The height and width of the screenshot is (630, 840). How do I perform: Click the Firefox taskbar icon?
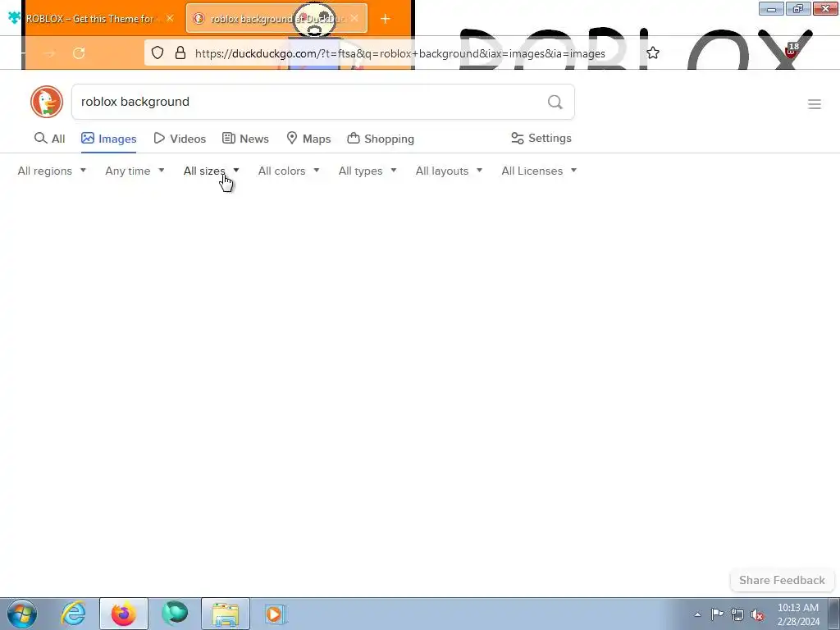pos(123,614)
